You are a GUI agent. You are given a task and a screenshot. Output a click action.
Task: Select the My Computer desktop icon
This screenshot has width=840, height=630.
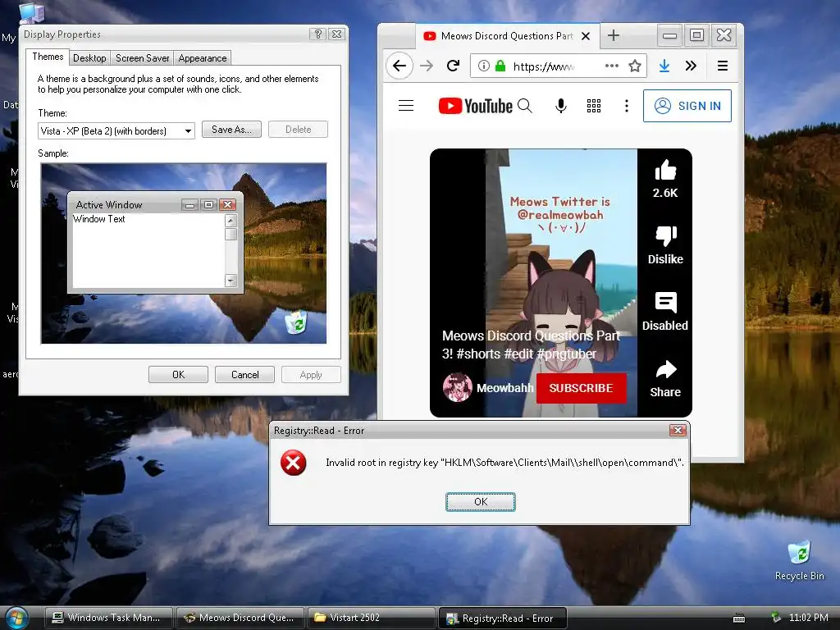[31, 13]
